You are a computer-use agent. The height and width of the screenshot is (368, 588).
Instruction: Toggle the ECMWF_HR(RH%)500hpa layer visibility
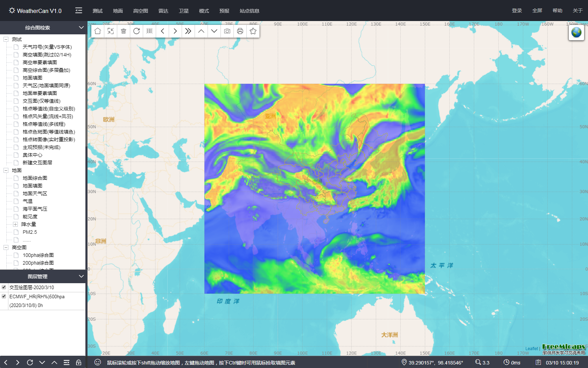(4, 296)
